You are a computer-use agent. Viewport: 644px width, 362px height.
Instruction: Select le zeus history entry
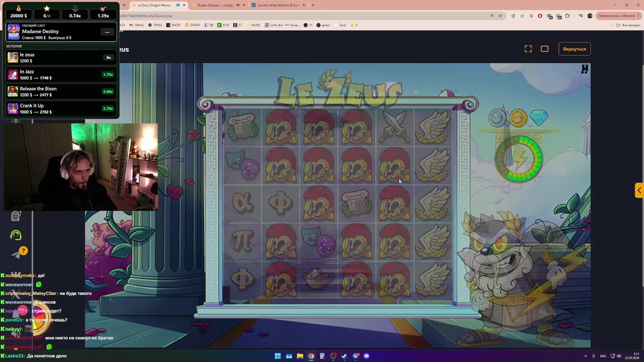60,57
